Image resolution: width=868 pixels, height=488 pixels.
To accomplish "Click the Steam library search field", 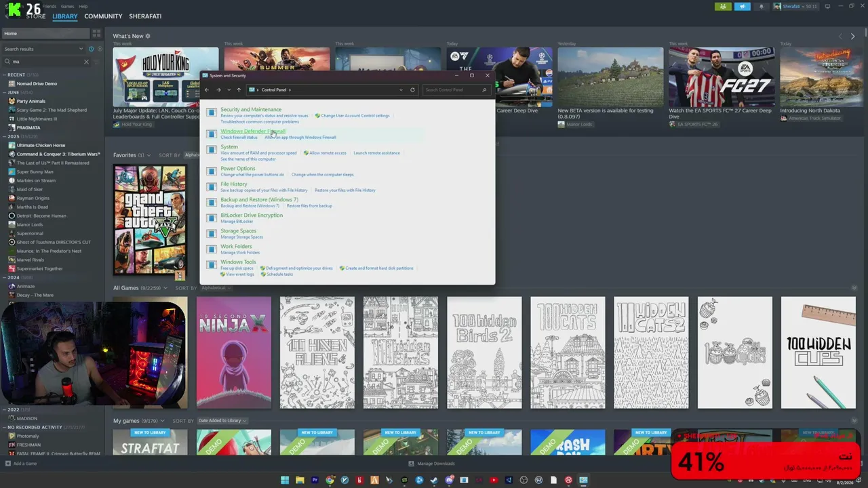I will click(x=45, y=62).
